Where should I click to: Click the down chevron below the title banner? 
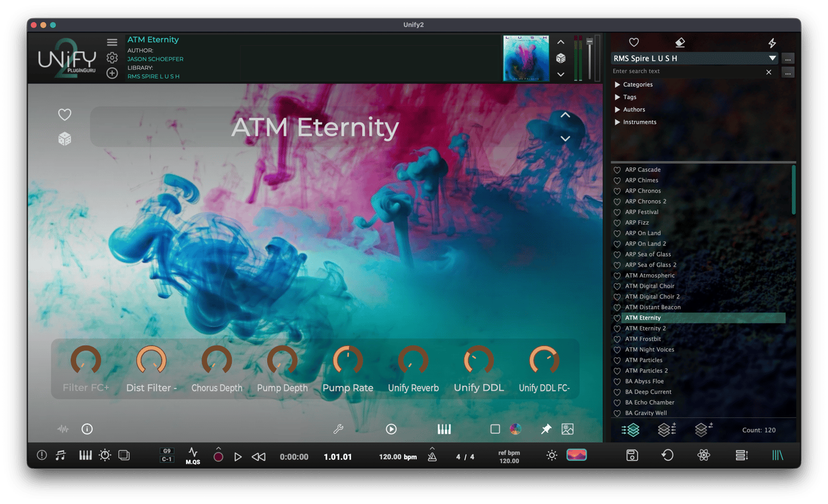coord(565,139)
